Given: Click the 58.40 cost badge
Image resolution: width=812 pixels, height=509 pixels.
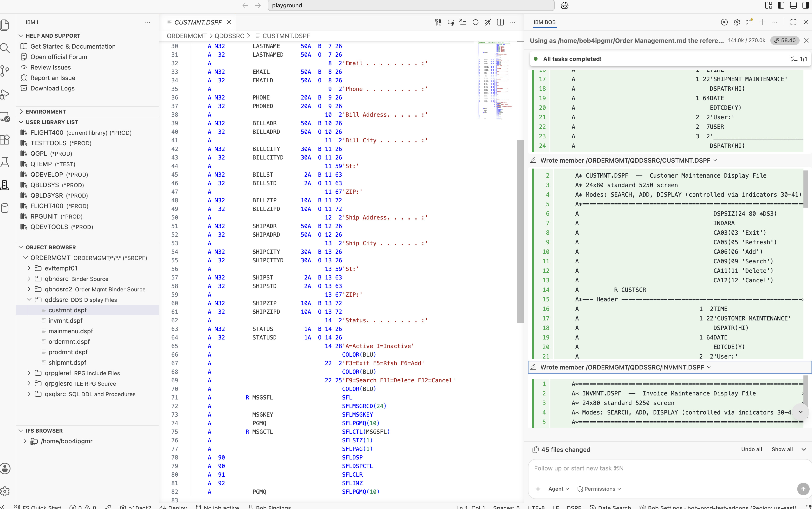Looking at the screenshot, I should pyautogui.click(x=785, y=40).
